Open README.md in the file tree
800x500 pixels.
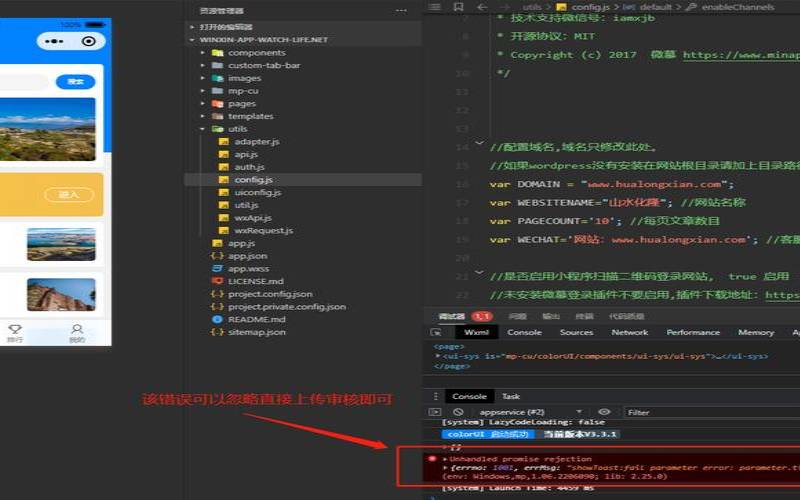[256, 319]
